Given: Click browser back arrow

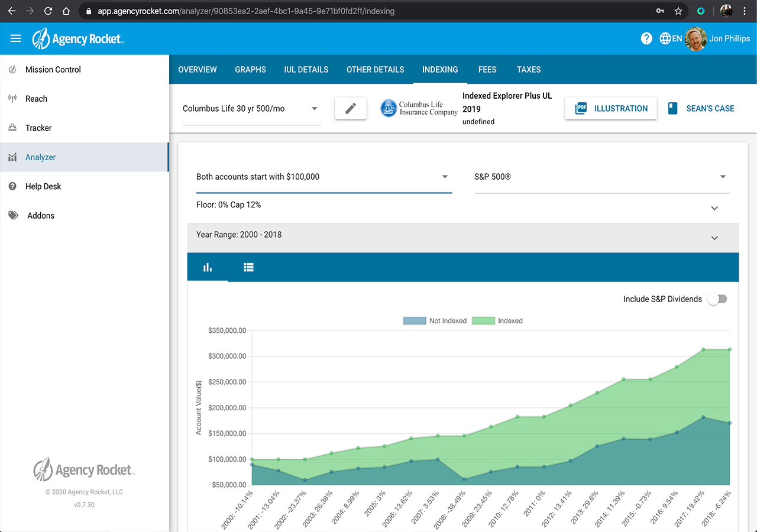Looking at the screenshot, I should click(x=12, y=11).
